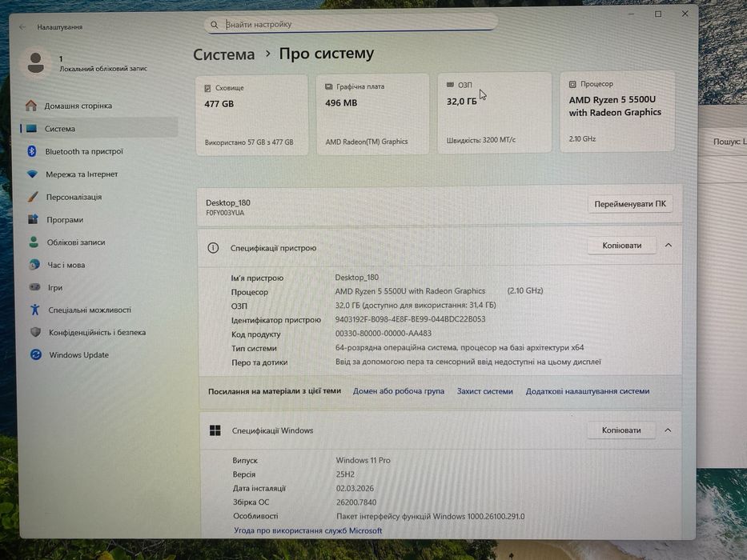The height and width of the screenshot is (560, 747).
Task: Click the Персоналізація brush icon
Action: [x=32, y=197]
